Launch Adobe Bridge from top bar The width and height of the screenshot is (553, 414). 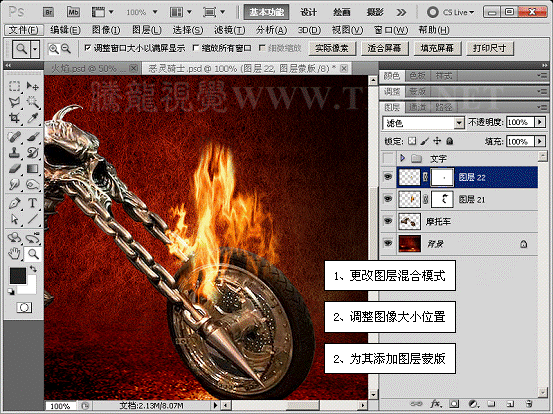click(x=48, y=12)
